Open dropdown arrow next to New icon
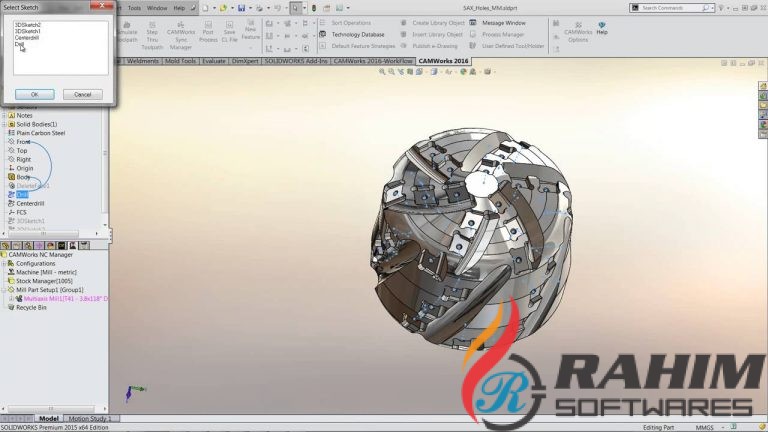Viewport: 768px width, 432px height. coord(214,8)
